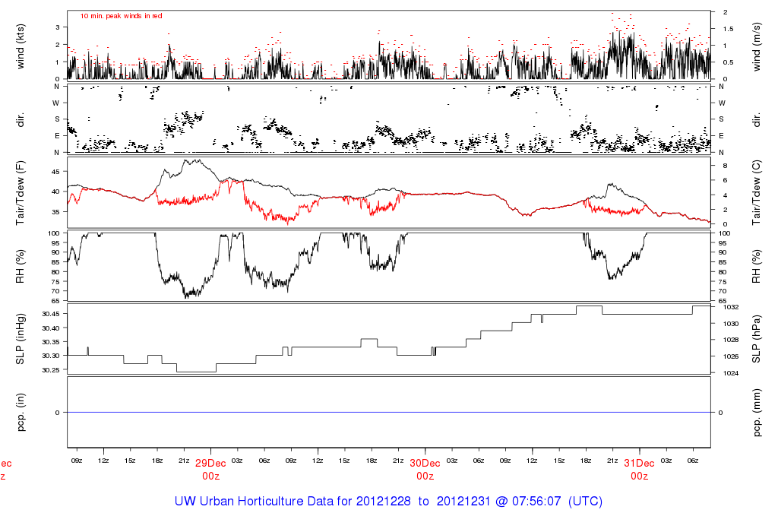778x532 pixels.
Task: Click the '30.40' pressure tick value
Action: (x=51, y=328)
